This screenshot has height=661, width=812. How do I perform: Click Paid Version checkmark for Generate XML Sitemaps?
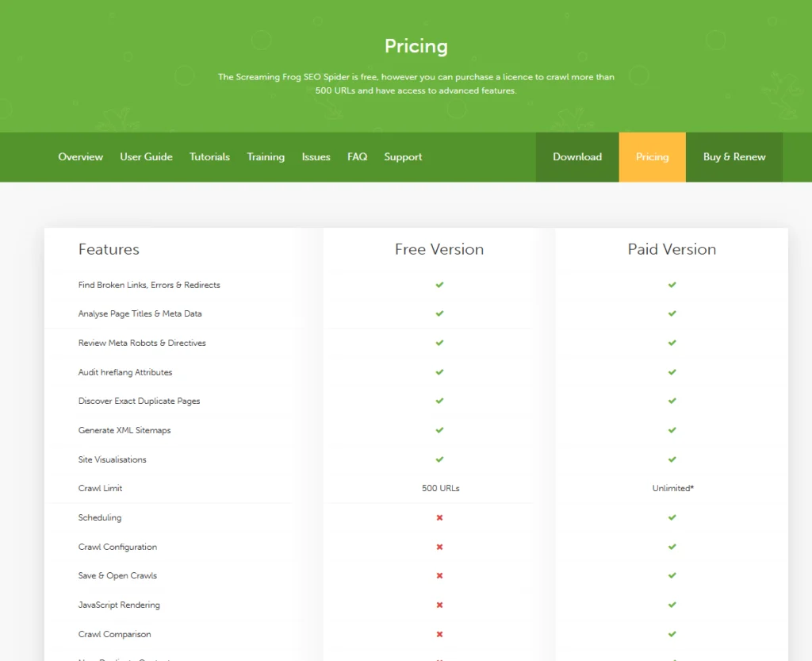(x=672, y=430)
